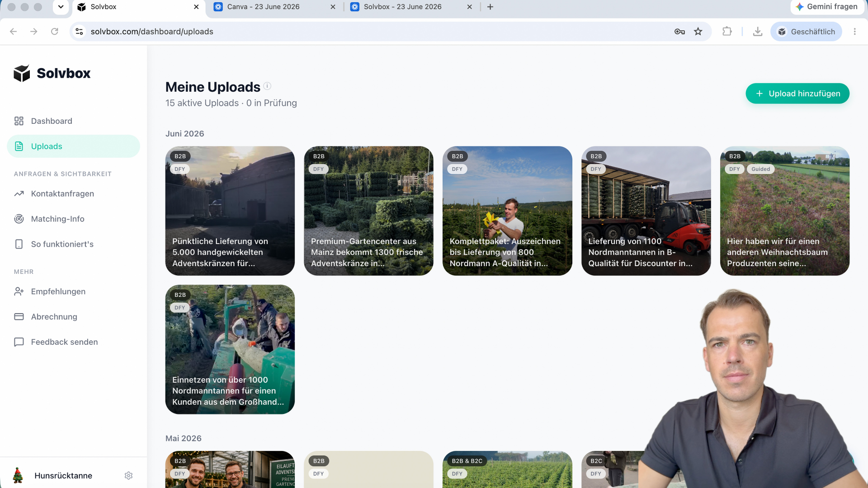Click the Abrechnung credit card icon

[19, 317]
